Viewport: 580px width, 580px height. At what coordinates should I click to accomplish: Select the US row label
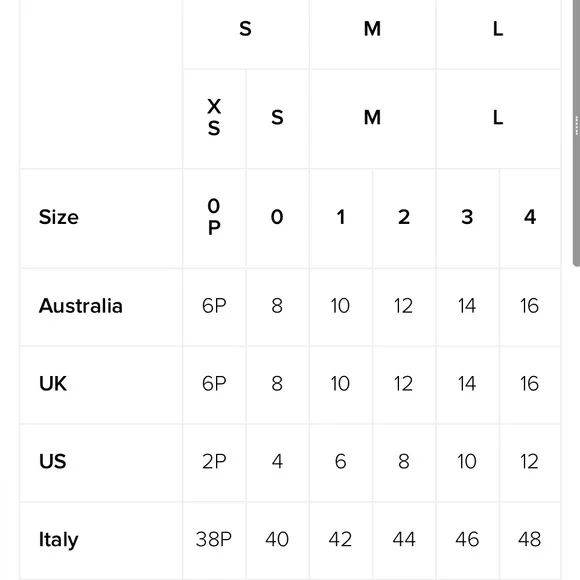click(x=53, y=462)
